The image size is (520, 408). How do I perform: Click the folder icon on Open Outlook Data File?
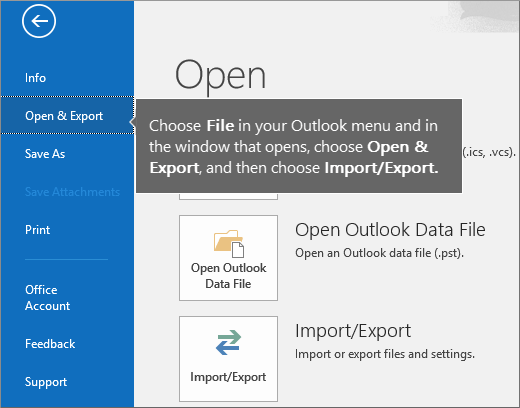click(229, 243)
